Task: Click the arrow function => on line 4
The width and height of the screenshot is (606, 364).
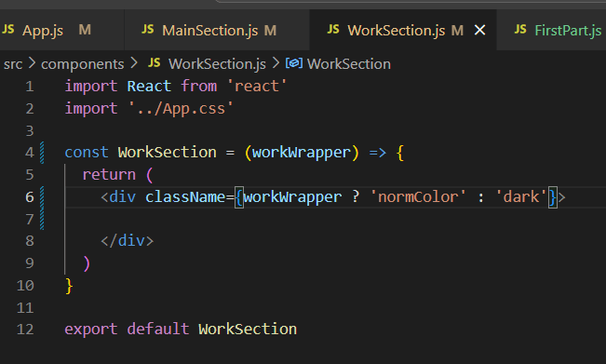Action: 378,153
